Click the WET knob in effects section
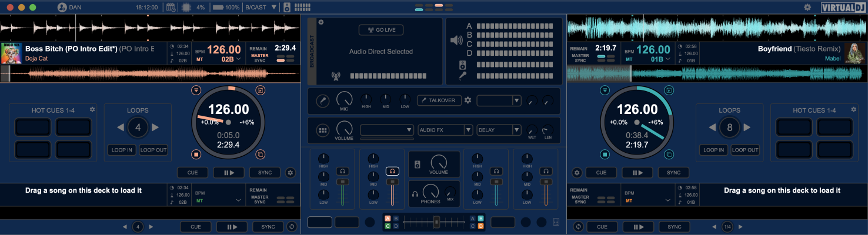The width and height of the screenshot is (868, 235). [532, 130]
